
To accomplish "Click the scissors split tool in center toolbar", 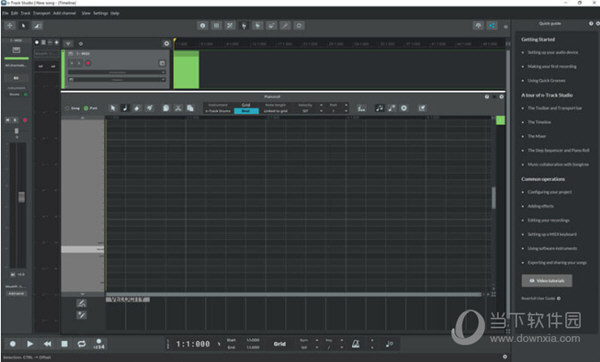I will pos(230,26).
